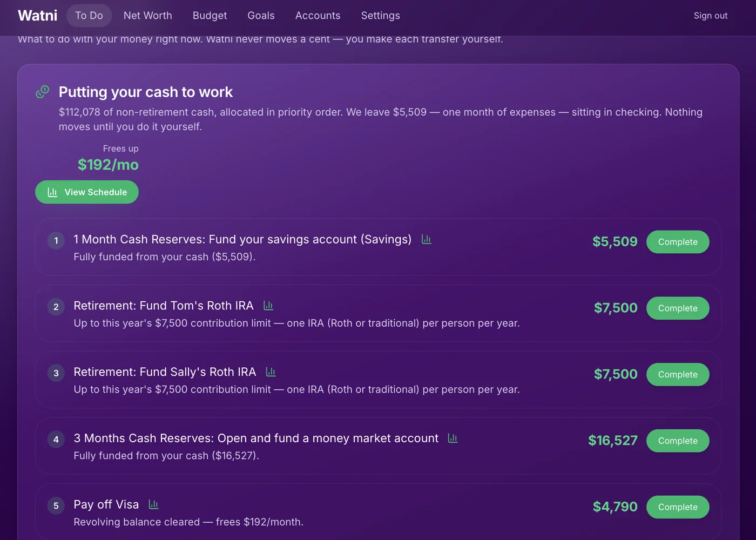The width and height of the screenshot is (756, 540).
Task: Mark Fund Sally's Roth IRA as Complete
Action: pos(678,375)
